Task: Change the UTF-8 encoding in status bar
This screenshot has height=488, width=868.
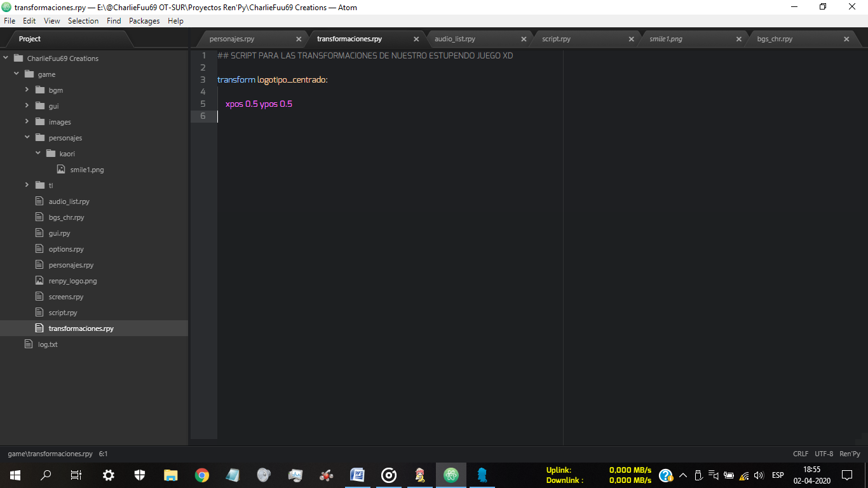Action: tap(824, 454)
